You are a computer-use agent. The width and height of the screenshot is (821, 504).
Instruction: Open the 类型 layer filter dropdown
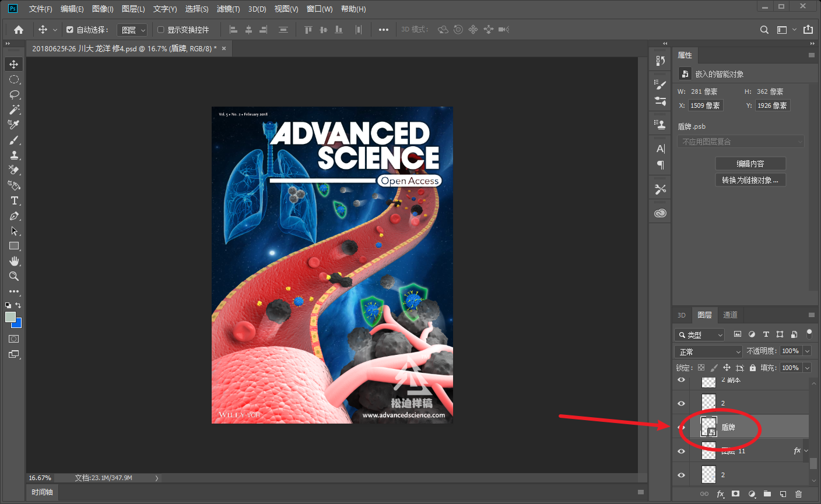pyautogui.click(x=700, y=335)
